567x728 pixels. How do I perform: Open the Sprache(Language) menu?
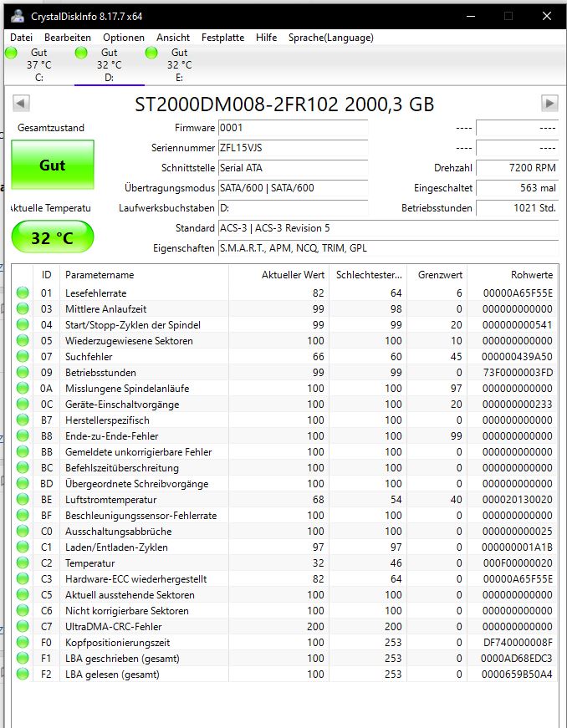pyautogui.click(x=330, y=38)
